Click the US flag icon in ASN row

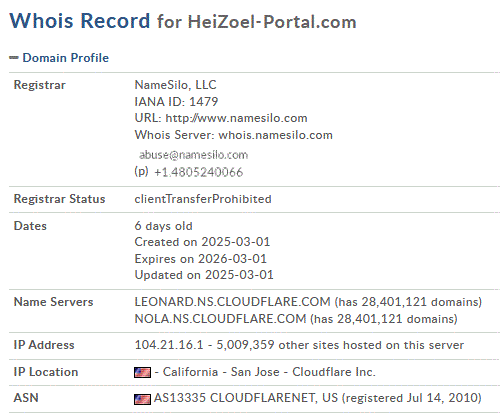[x=142, y=399]
